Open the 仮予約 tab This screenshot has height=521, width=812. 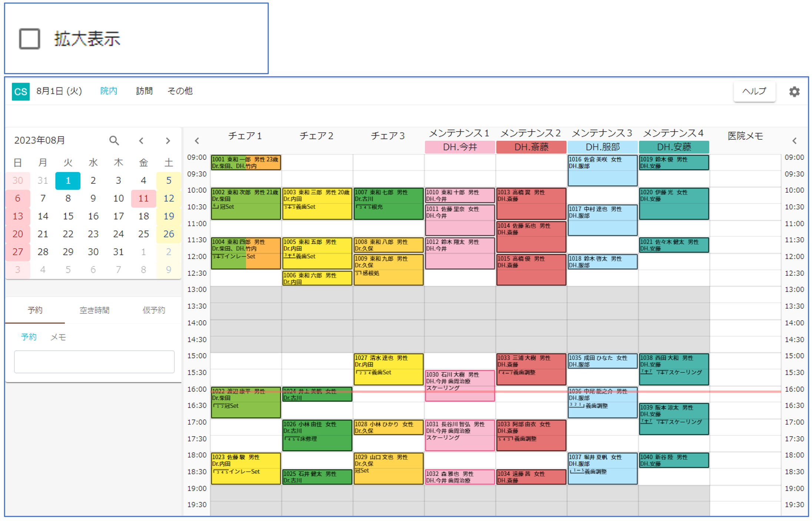(153, 310)
